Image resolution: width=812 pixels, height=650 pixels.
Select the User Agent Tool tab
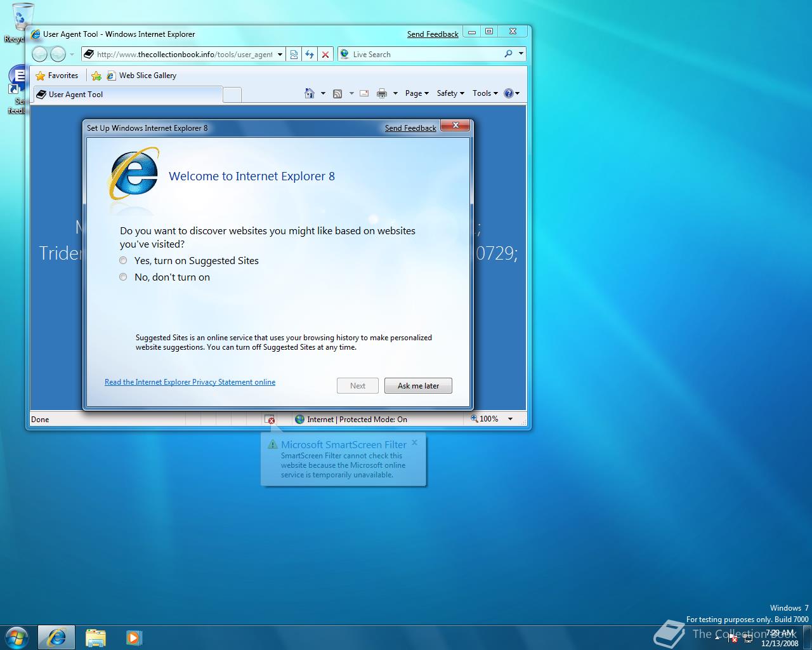coord(127,95)
